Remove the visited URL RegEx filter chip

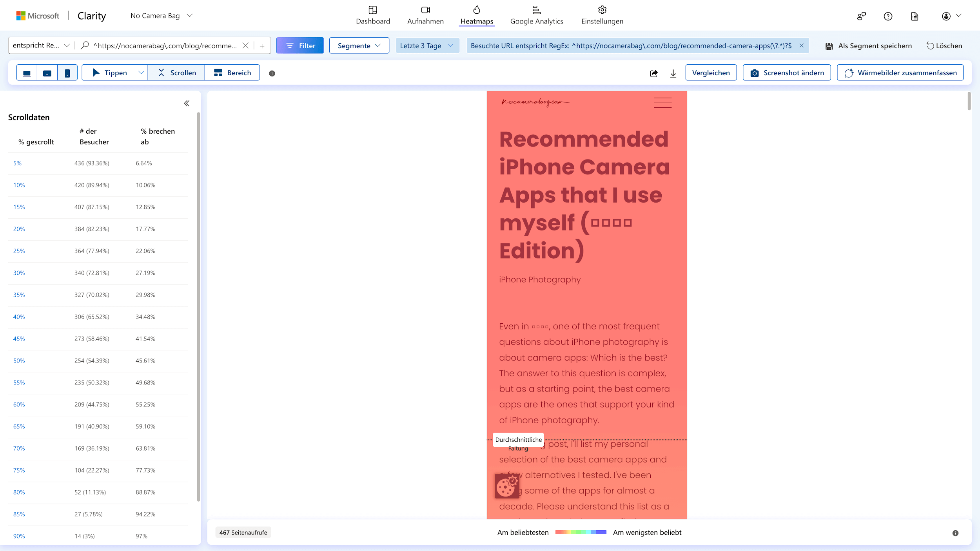click(802, 45)
